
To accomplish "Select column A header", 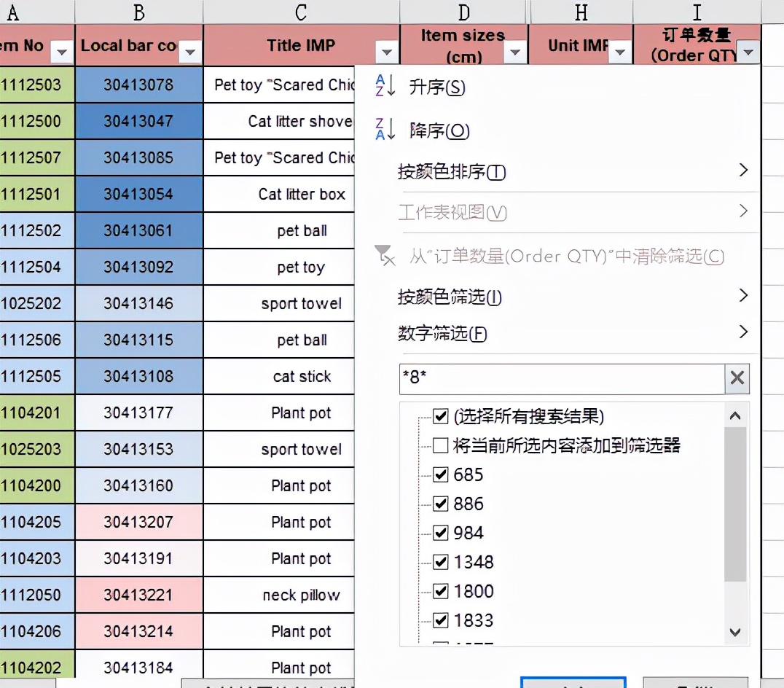I will point(36,12).
